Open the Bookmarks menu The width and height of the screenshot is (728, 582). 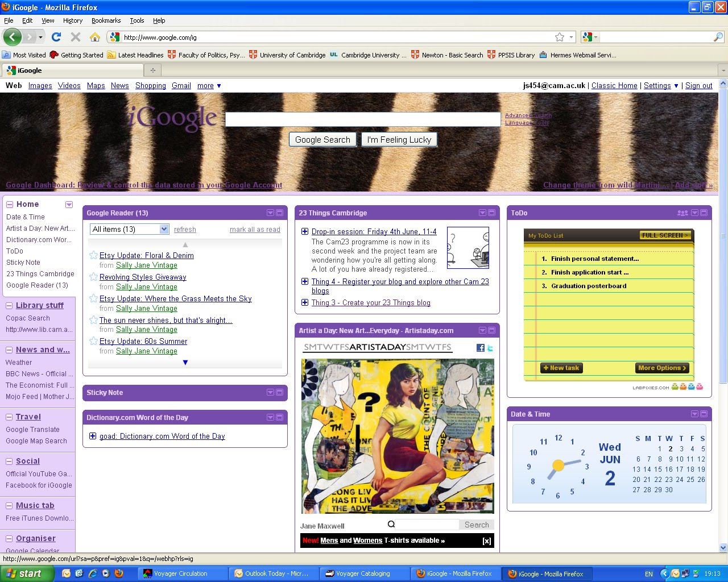point(106,20)
